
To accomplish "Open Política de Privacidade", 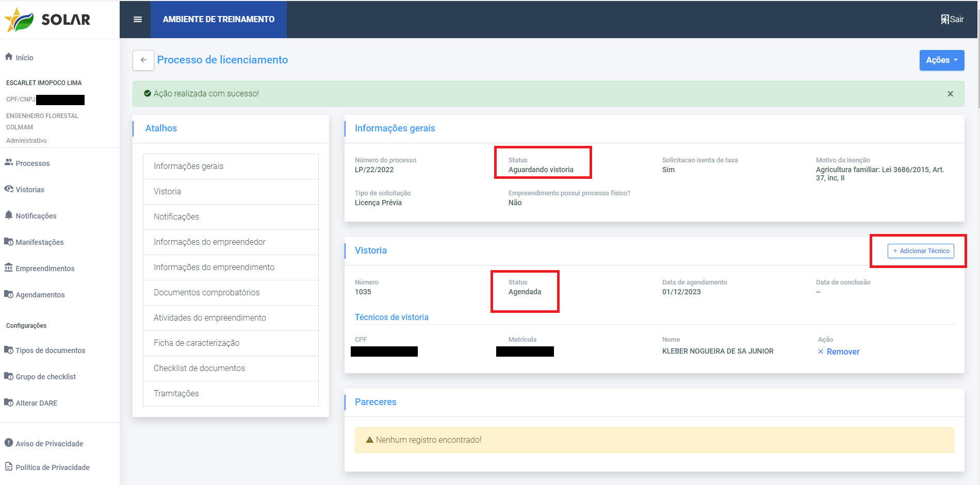I will (47, 467).
